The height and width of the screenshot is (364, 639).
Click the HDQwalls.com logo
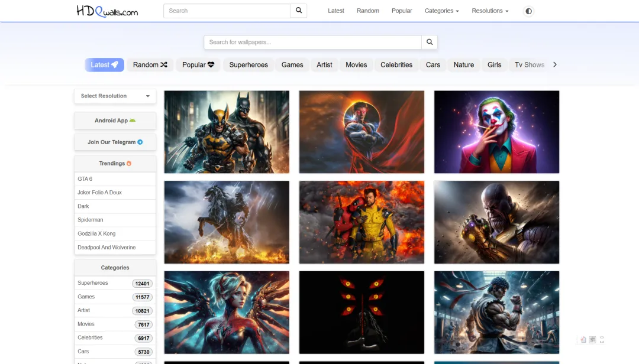[107, 11]
